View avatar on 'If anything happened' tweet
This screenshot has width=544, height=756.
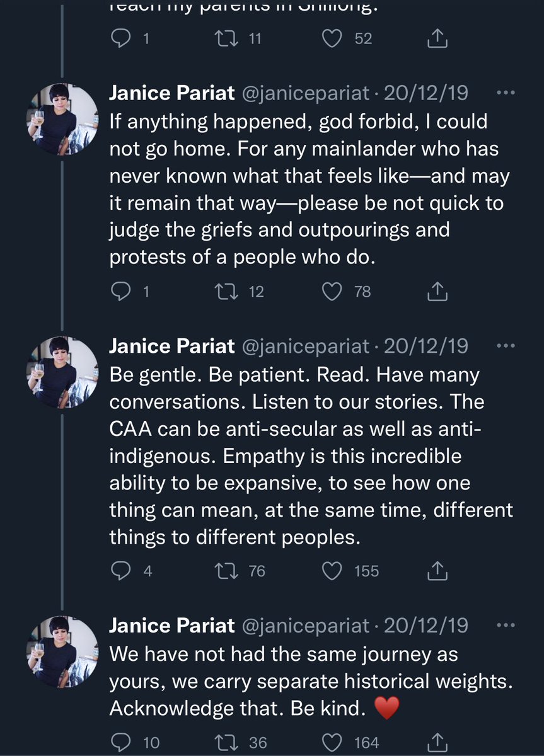point(62,119)
